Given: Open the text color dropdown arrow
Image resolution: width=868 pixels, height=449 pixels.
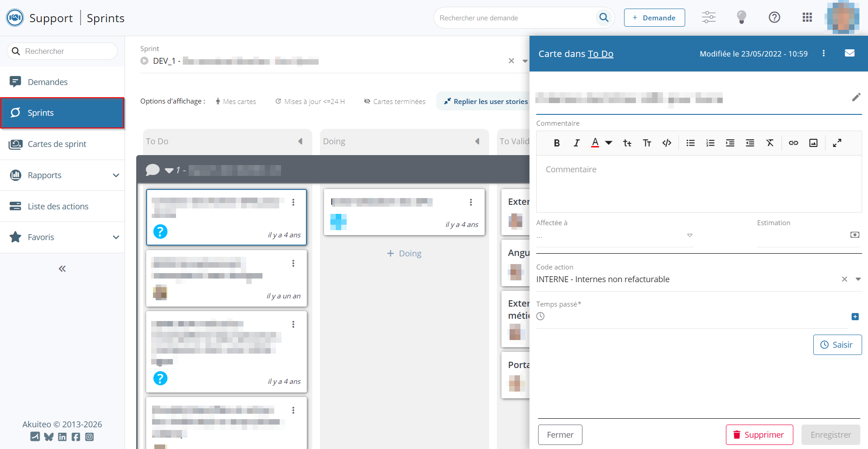Looking at the screenshot, I should (x=609, y=143).
